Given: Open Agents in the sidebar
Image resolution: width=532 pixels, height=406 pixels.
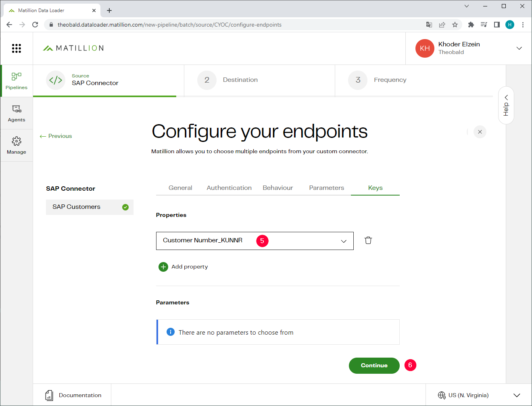Looking at the screenshot, I should 17,113.
